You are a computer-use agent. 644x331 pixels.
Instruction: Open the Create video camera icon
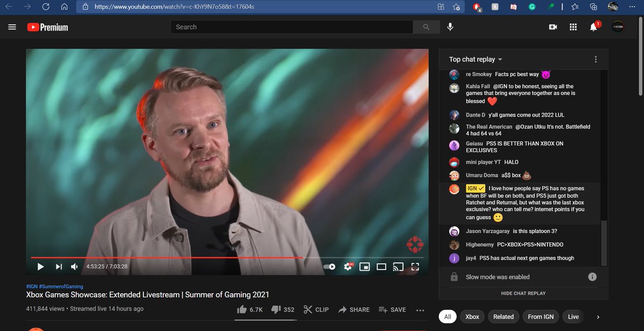553,27
